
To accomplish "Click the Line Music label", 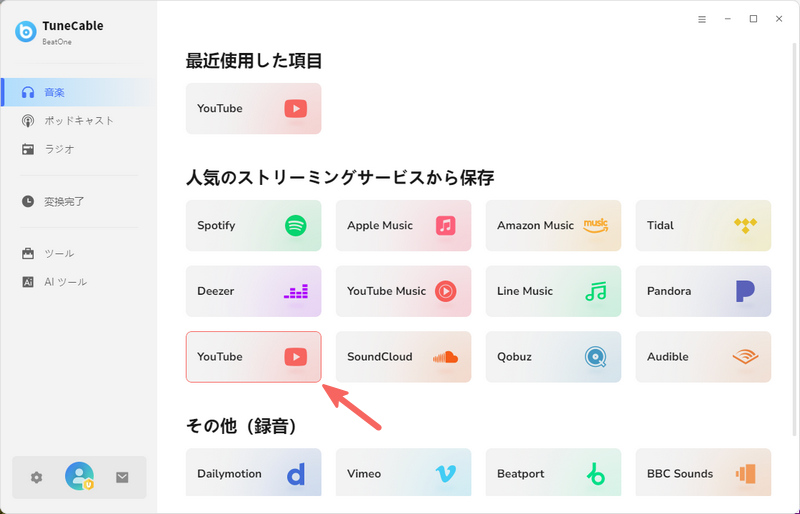I will [x=525, y=291].
